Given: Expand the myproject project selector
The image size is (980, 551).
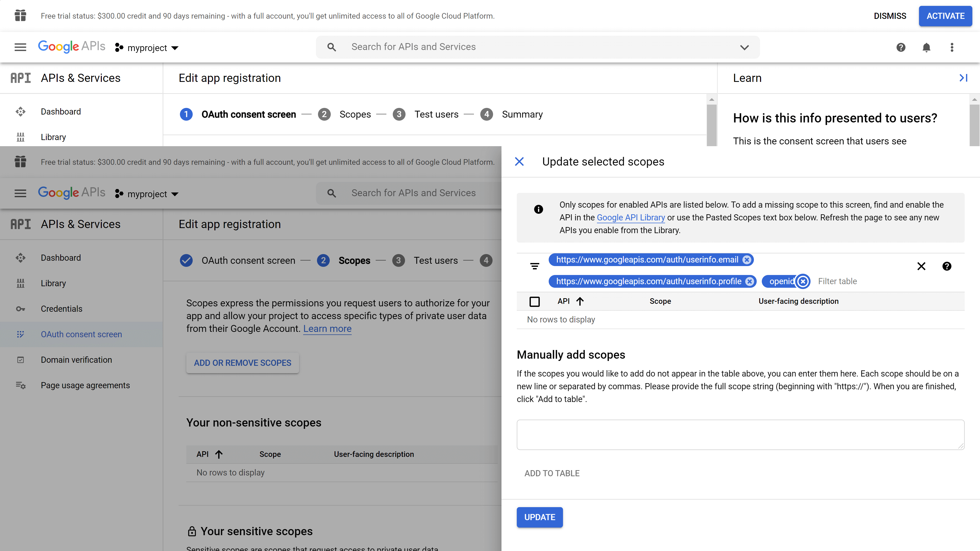Looking at the screenshot, I should point(147,48).
